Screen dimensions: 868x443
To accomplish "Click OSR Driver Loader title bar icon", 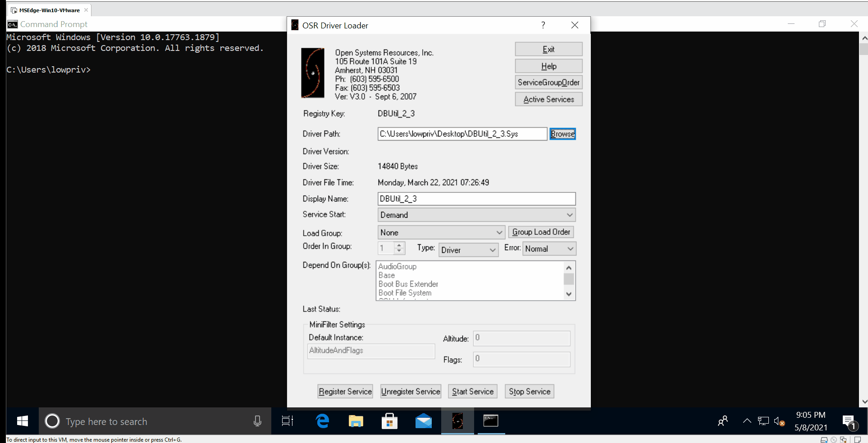I will click(x=295, y=25).
